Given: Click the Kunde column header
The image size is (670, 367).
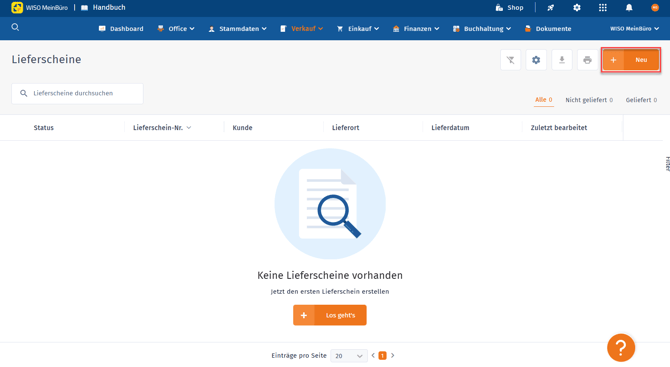Looking at the screenshot, I should coord(242,128).
